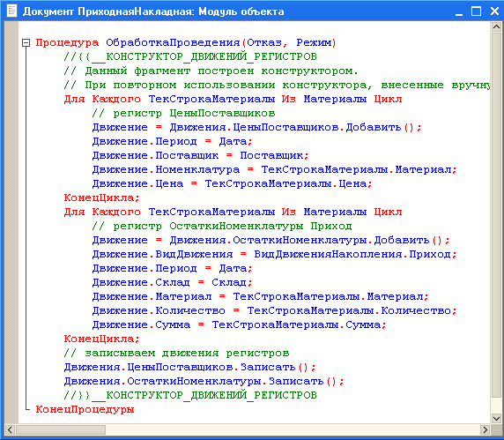
Task: Click the vertical scrollbar thumb
Action: tap(496, 215)
